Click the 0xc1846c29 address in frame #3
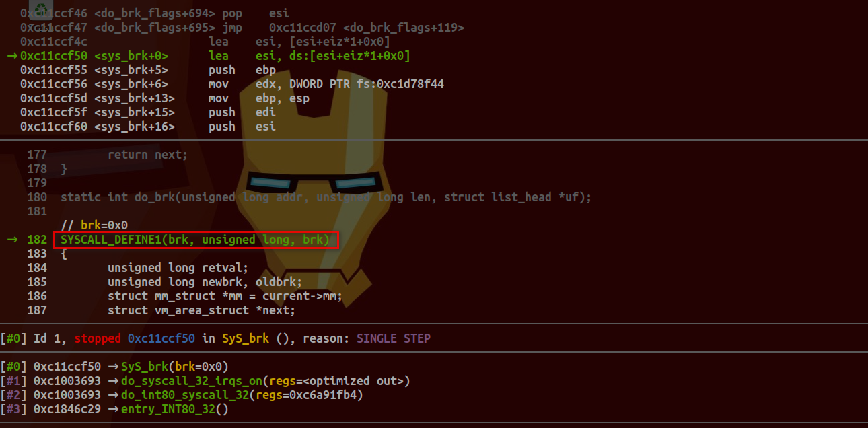This screenshot has width=868, height=428. (67, 409)
